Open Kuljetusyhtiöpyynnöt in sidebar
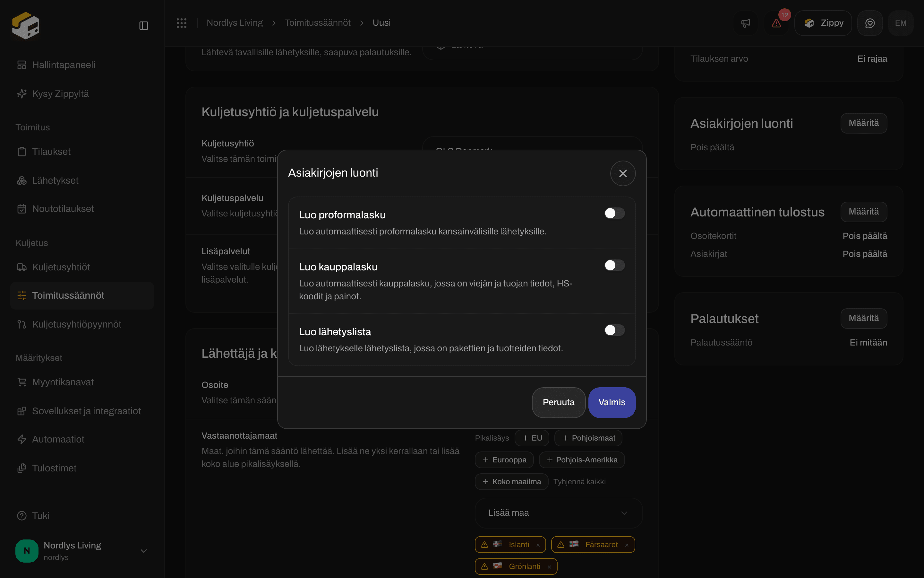The height and width of the screenshot is (578, 924). [82, 325]
